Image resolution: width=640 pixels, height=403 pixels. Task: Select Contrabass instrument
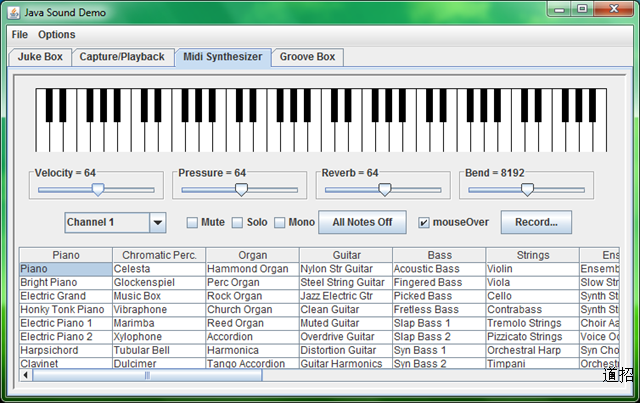[533, 309]
